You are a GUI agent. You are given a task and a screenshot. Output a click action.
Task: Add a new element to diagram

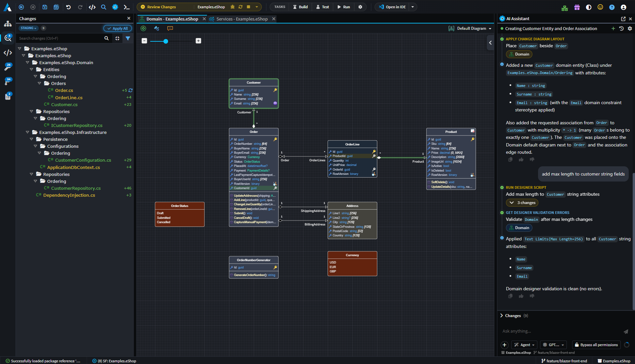(x=143, y=28)
